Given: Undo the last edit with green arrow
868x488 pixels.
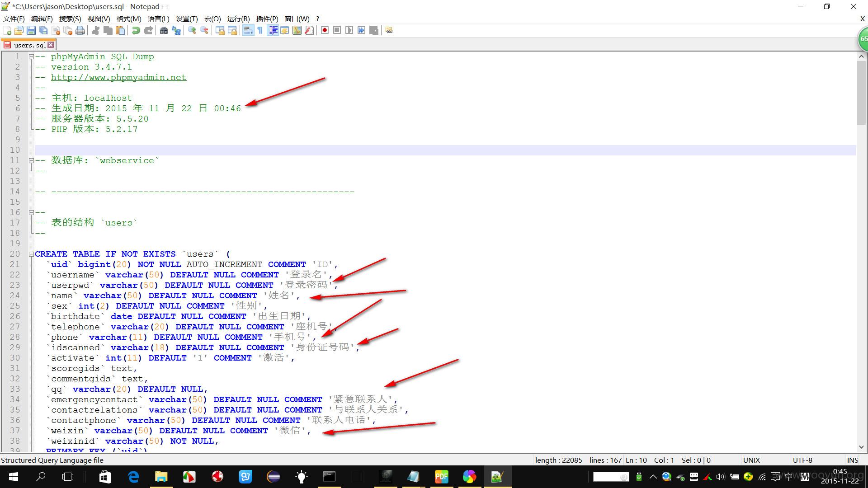Looking at the screenshot, I should tap(136, 30).
